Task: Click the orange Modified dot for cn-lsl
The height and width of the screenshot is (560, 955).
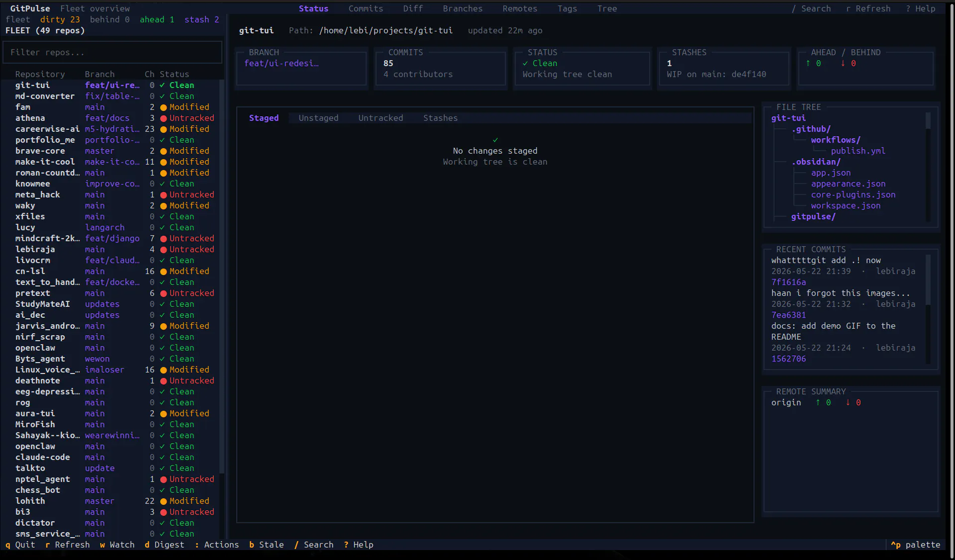Action: (163, 272)
